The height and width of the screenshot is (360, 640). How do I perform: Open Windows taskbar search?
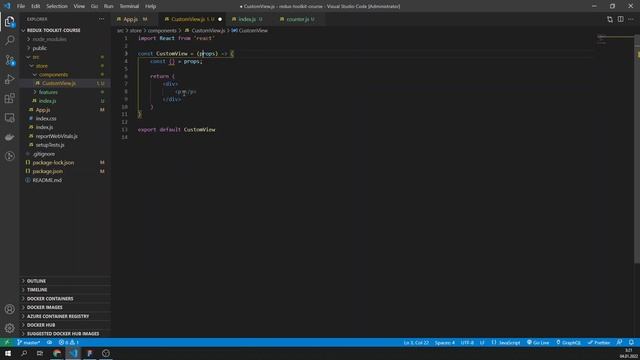pyautogui.click(x=24, y=353)
